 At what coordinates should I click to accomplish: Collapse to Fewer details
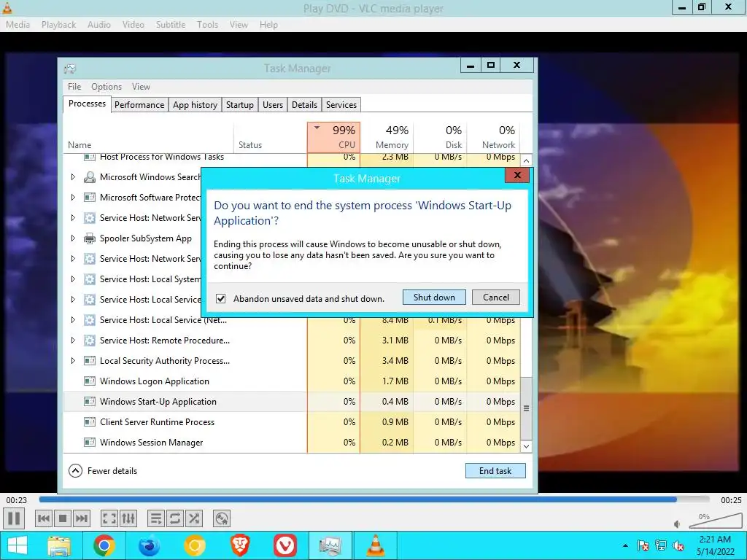[103, 470]
